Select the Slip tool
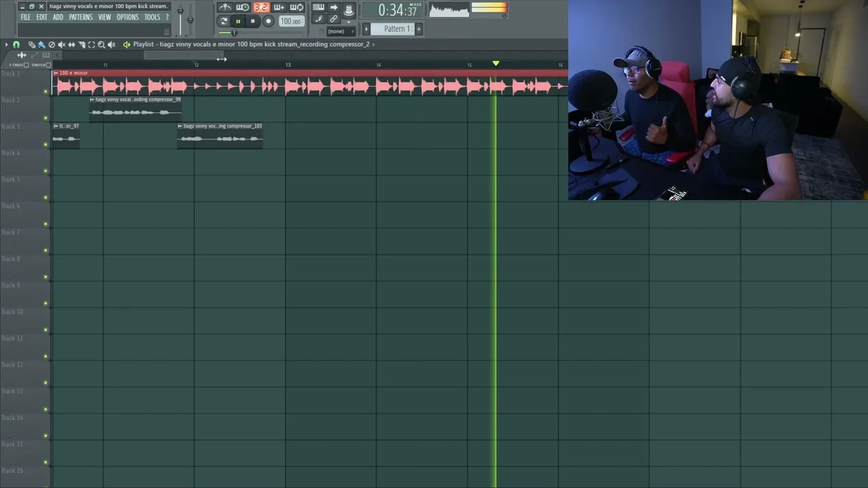 [72, 45]
